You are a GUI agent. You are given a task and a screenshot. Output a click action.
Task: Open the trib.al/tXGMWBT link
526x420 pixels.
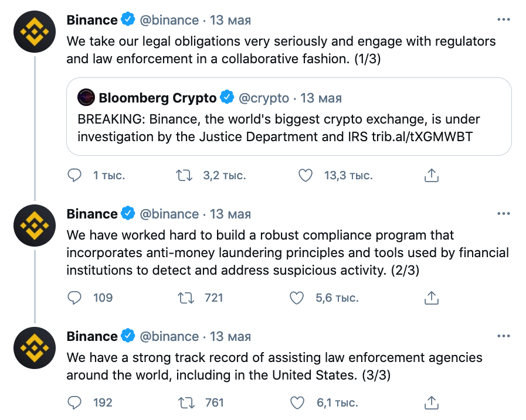(x=422, y=136)
